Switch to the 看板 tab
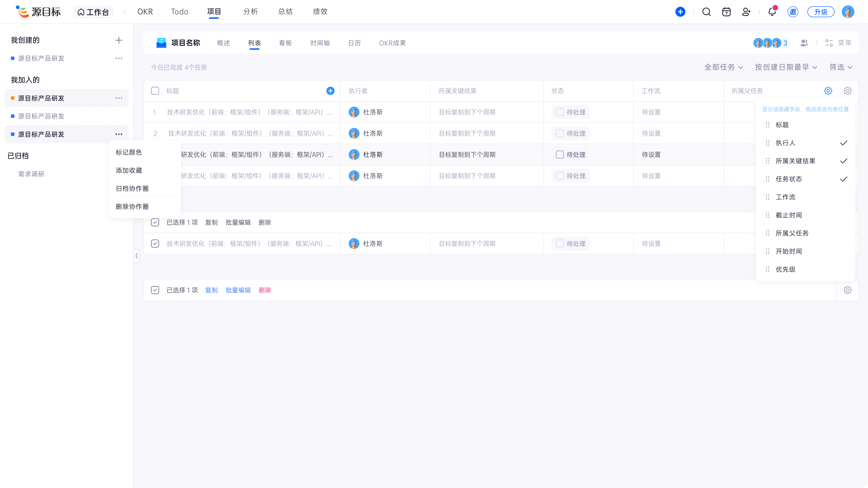This screenshot has width=868, height=488. (285, 43)
